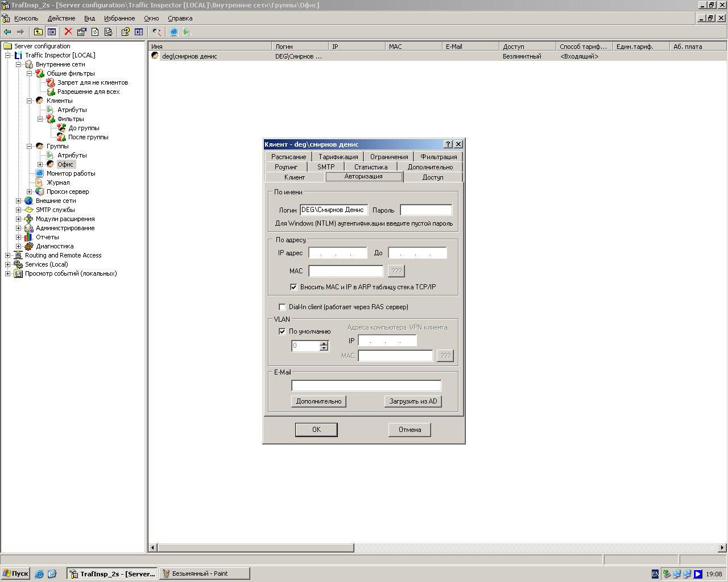
Task: Select Traffic Inspector [LOCAL] node icon
Action: coord(18,55)
